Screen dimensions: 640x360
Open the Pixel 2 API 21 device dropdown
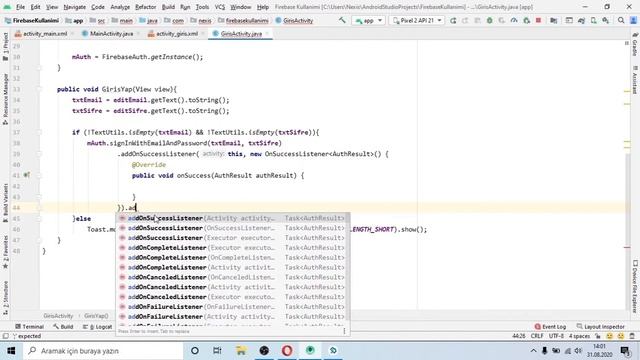click(x=416, y=20)
